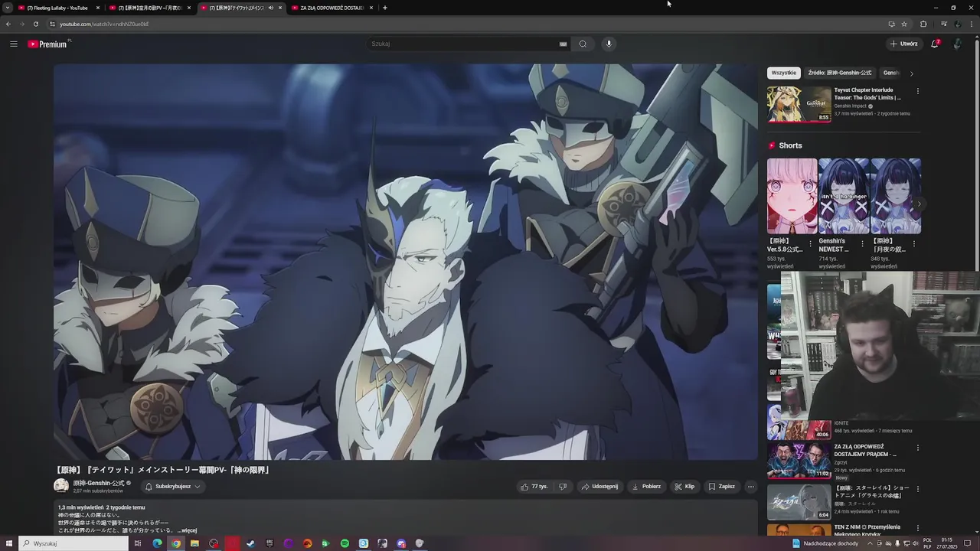Open Steam from the taskbar
980x551 pixels.
[250, 543]
